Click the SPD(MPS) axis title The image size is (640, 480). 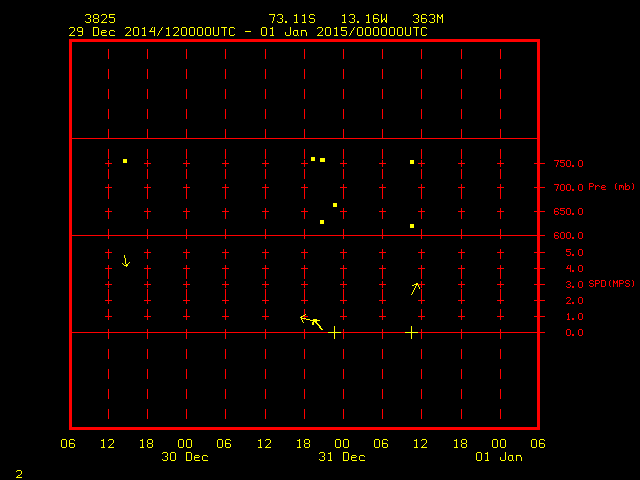[x=611, y=284]
